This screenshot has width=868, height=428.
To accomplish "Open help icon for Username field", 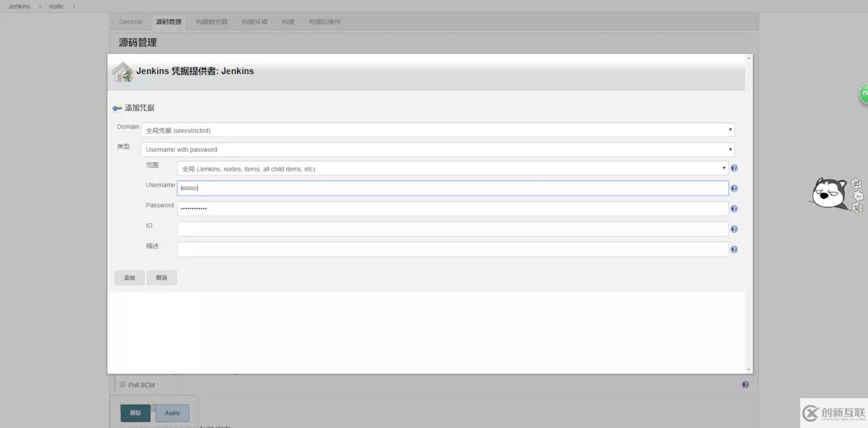I will pos(734,189).
